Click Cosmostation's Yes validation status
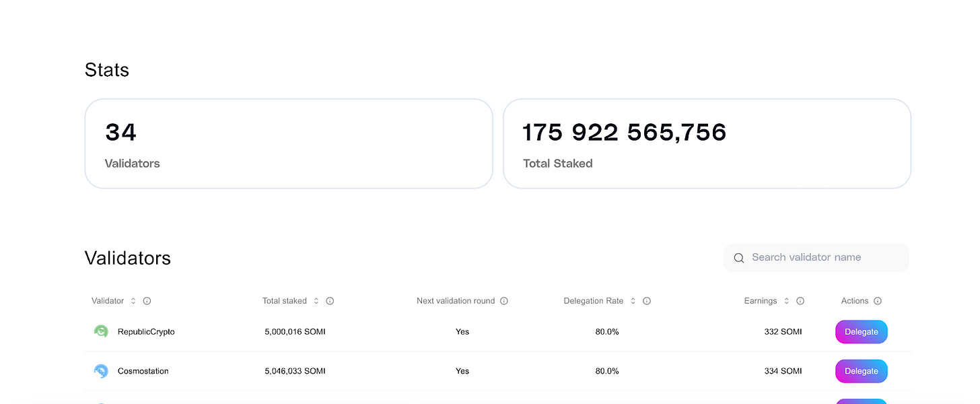This screenshot has width=980, height=404. (462, 371)
